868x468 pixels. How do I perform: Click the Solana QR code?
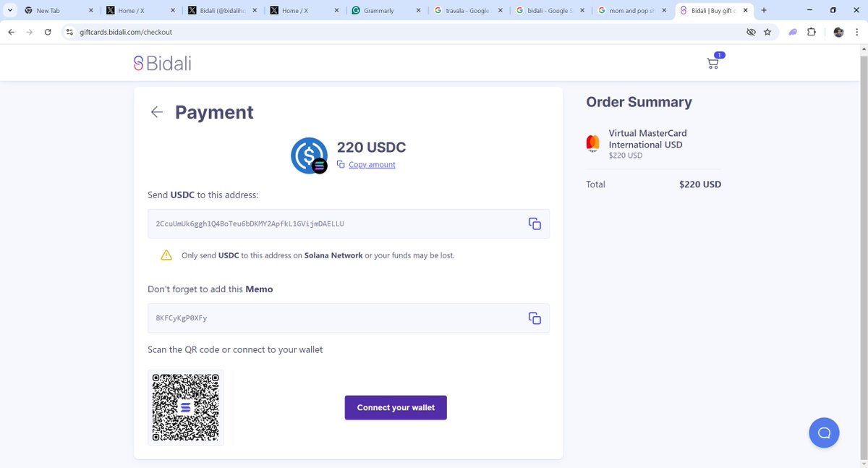(185, 407)
